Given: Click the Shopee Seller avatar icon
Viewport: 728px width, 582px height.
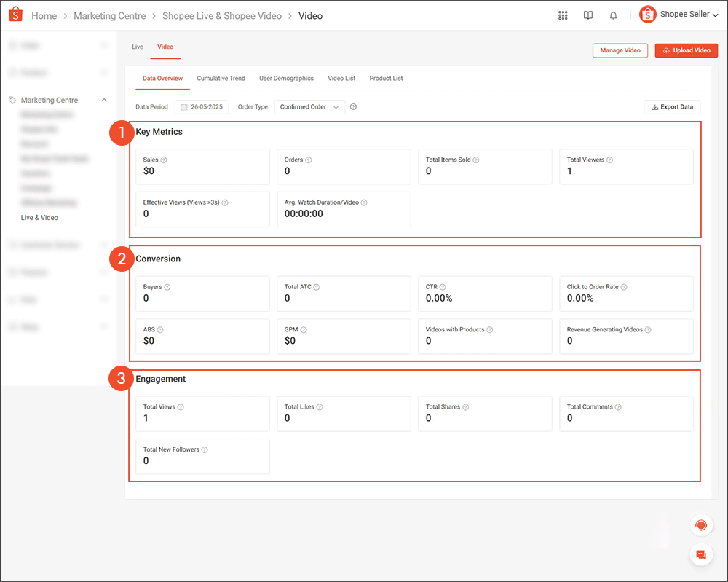Looking at the screenshot, I should [647, 15].
